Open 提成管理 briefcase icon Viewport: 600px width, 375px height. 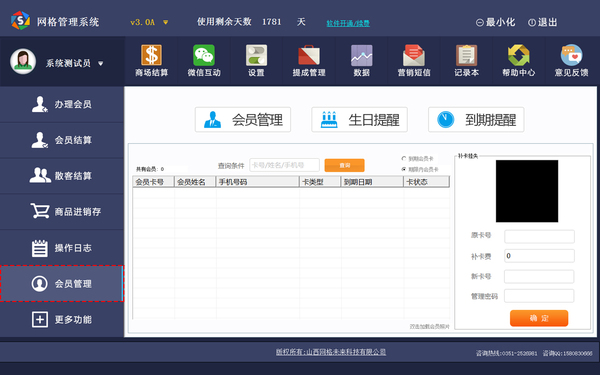click(309, 55)
